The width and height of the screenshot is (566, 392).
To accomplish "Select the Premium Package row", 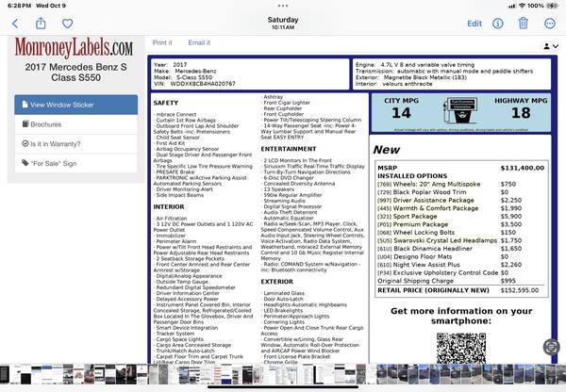I will click(x=461, y=224).
